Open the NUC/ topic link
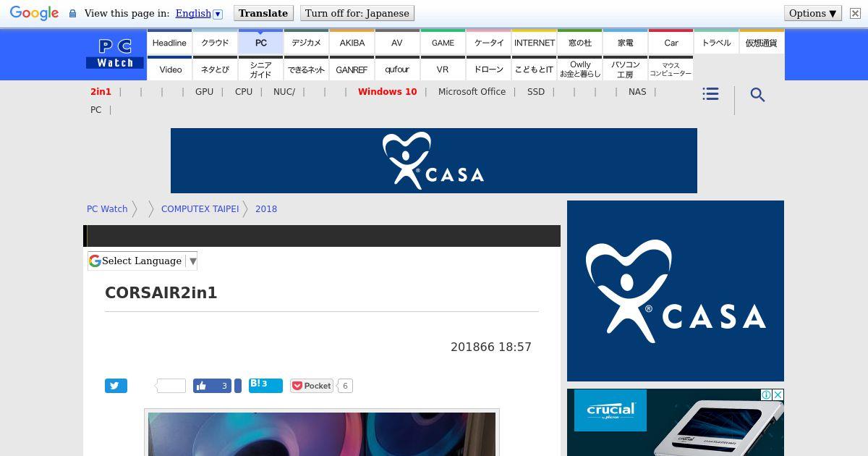The image size is (868, 456). click(284, 92)
